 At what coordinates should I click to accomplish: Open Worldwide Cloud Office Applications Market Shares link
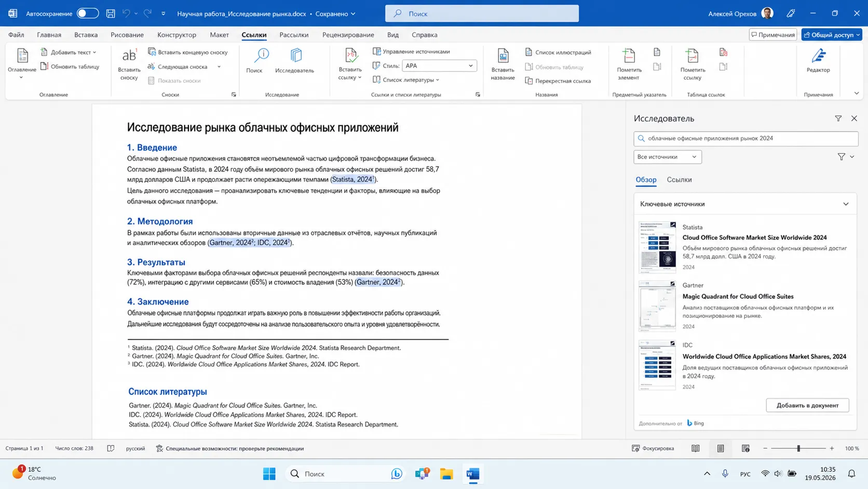tap(764, 356)
